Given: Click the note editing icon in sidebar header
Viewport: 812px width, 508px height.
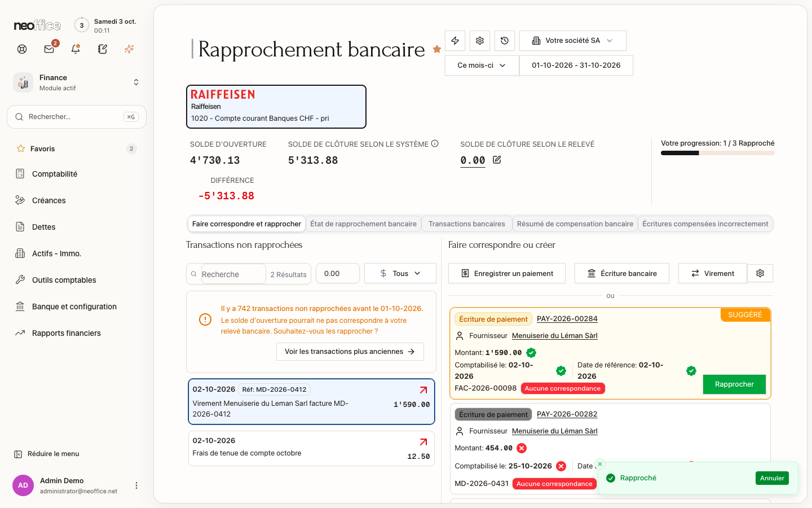Looking at the screenshot, I should (103, 49).
